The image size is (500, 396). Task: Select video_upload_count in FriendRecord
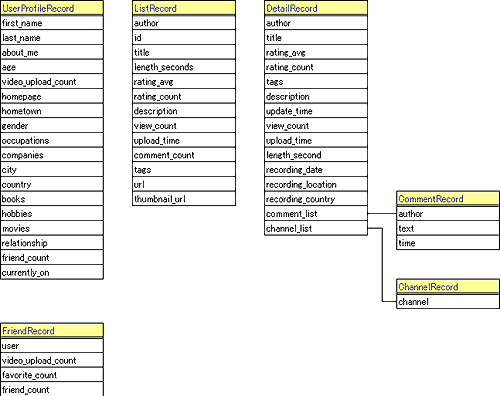point(52,360)
